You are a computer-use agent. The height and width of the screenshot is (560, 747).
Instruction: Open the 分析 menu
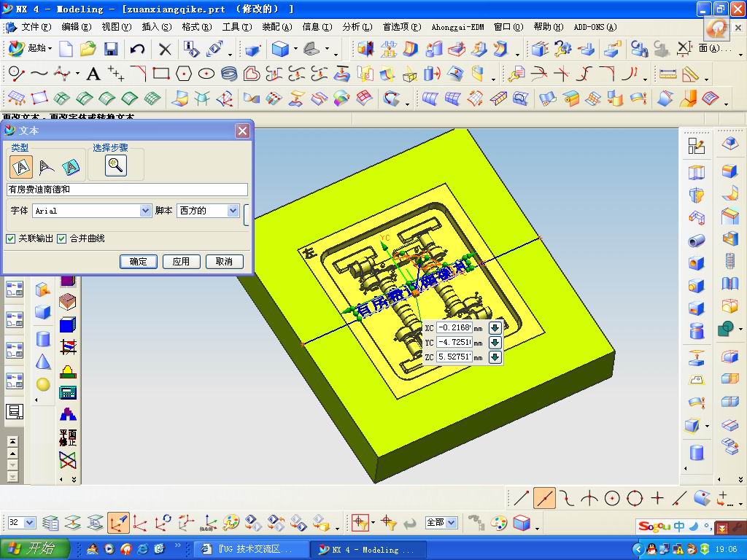(x=357, y=27)
